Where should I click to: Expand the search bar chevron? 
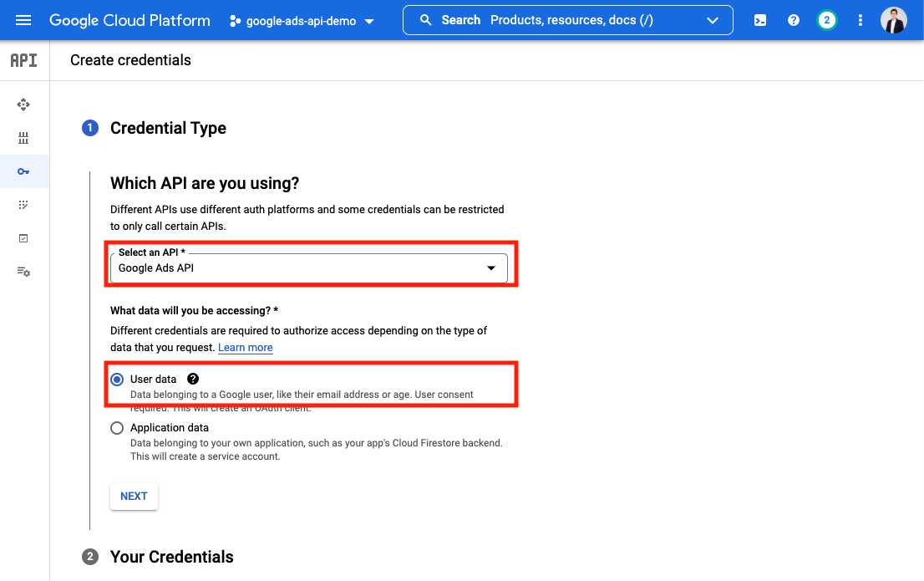point(713,21)
